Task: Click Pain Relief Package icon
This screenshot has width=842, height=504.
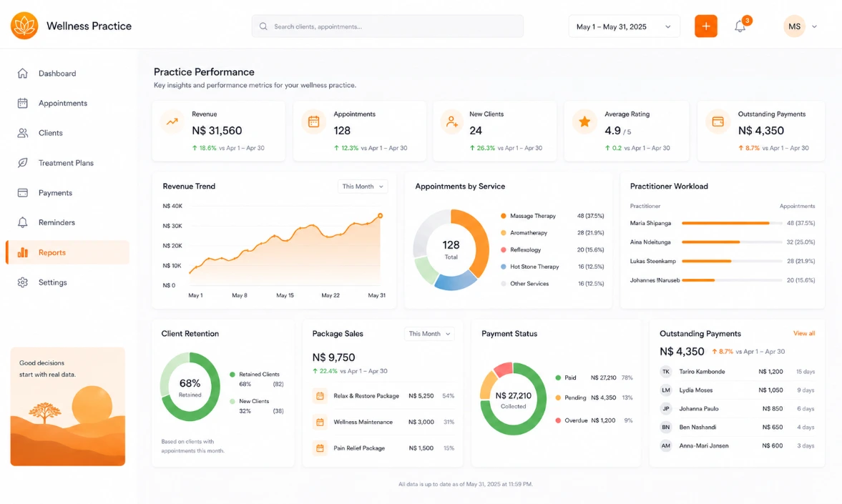Action: point(320,448)
